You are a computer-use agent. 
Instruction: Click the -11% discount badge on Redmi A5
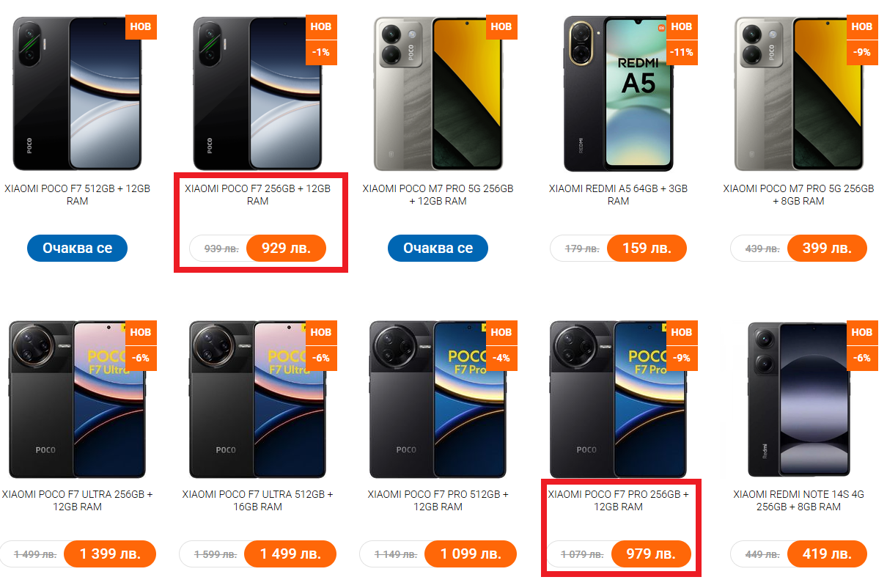681,53
